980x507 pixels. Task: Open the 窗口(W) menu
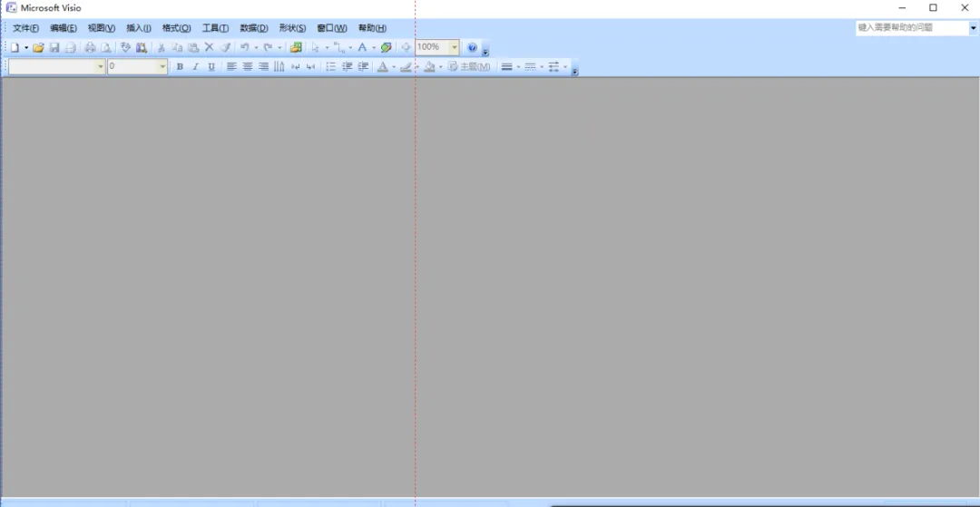tap(332, 28)
